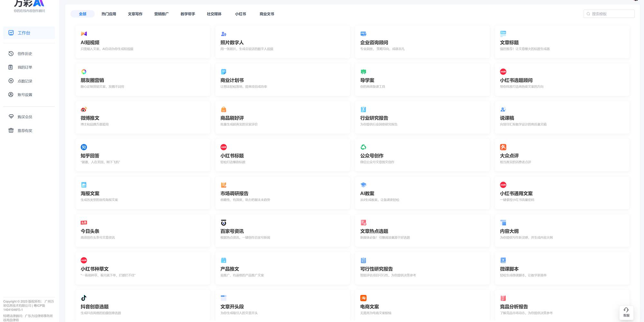
Task: Click the 知乎回答 Zhihu icon
Action: [84, 147]
